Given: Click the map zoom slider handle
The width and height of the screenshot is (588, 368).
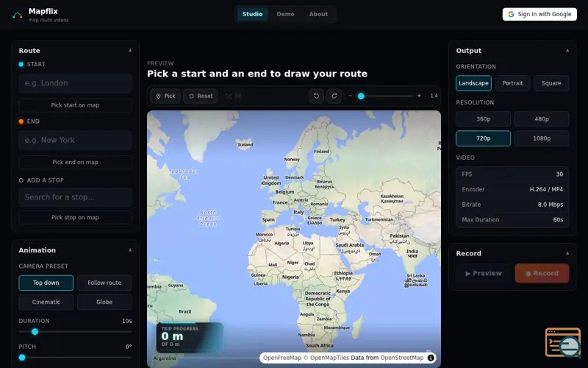Looking at the screenshot, I should click(361, 96).
